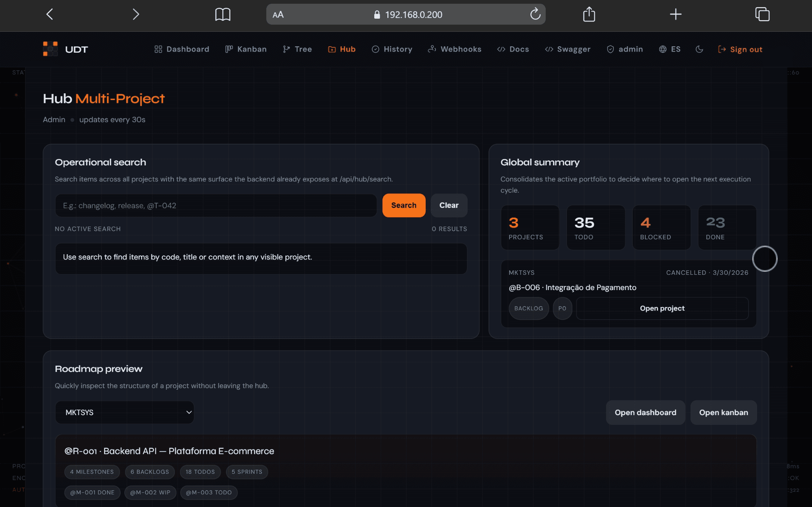Toggle dark mode moon icon
Image resolution: width=812 pixels, height=507 pixels.
click(699, 49)
